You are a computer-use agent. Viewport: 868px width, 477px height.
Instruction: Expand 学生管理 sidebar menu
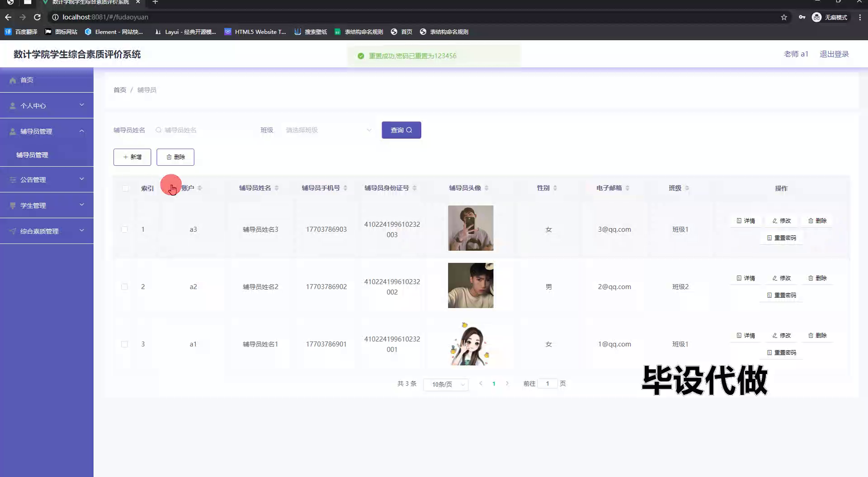47,205
